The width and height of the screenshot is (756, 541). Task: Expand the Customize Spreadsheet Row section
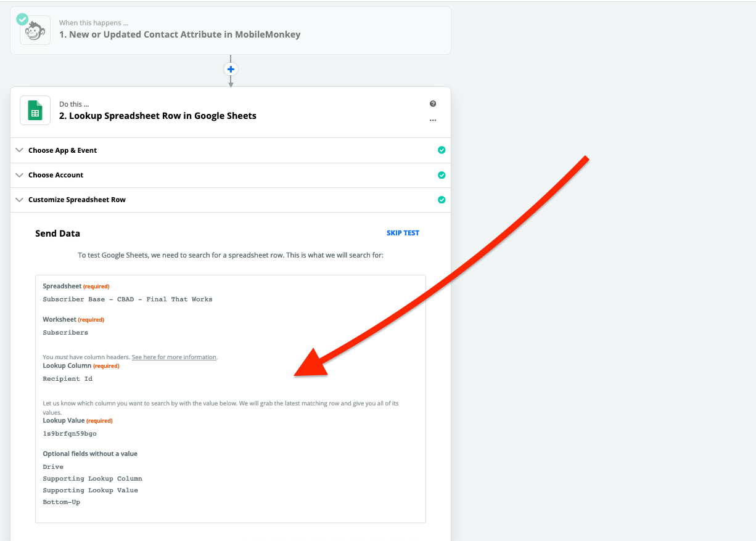click(x=231, y=200)
